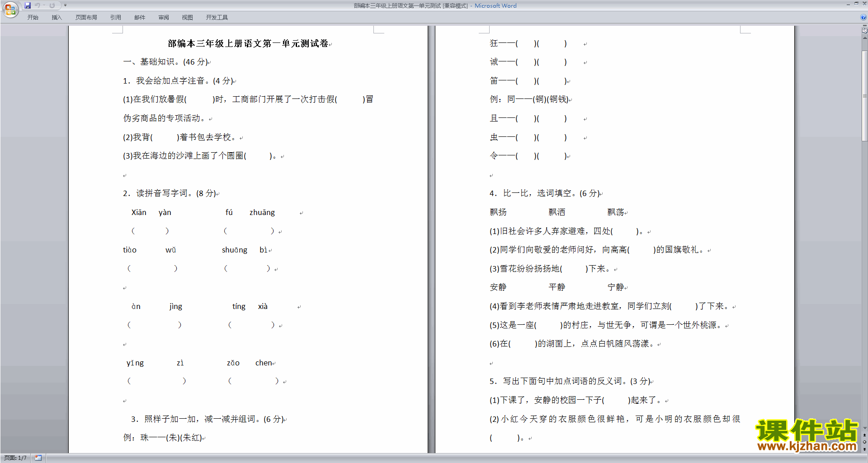The height and width of the screenshot is (463, 868).
Task: Save the document with the floppy icon
Action: pos(28,5)
